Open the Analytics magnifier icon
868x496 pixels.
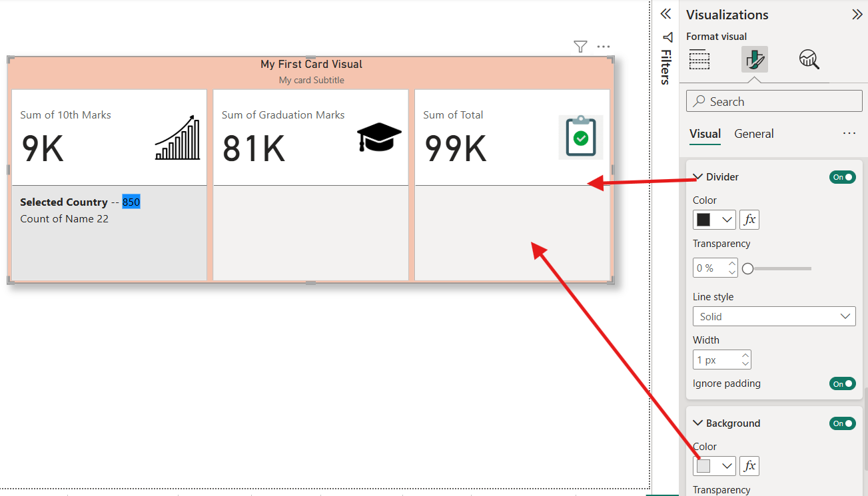(x=809, y=59)
